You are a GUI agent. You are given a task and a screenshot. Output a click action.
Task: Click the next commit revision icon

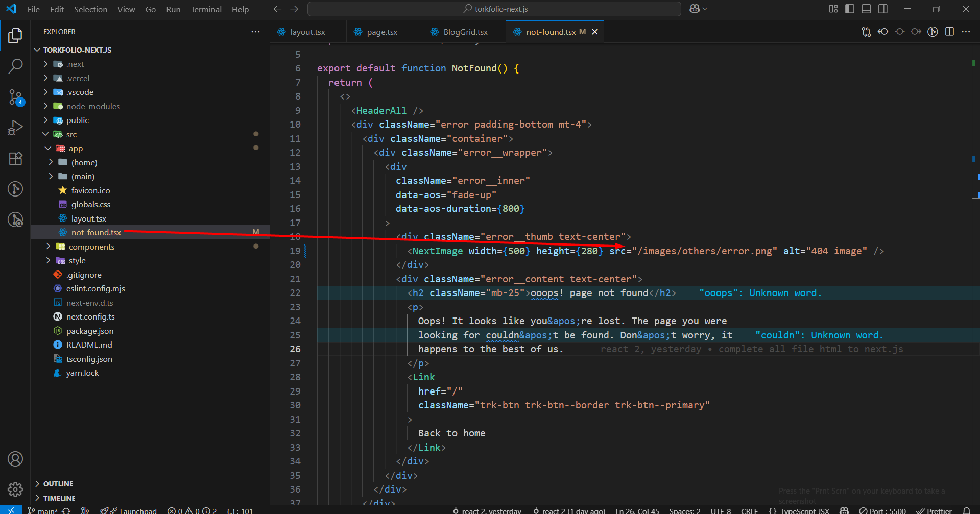[x=916, y=32]
